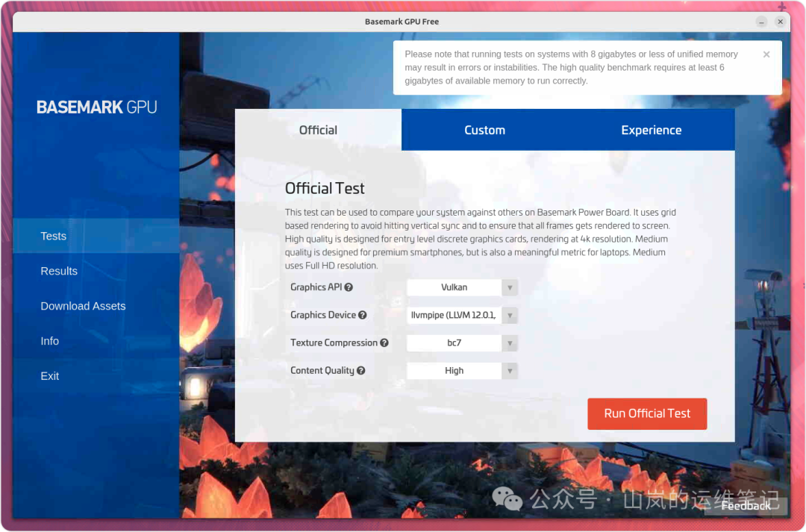Click the Official Test description paragraph
This screenshot has width=806, height=532.
point(481,239)
